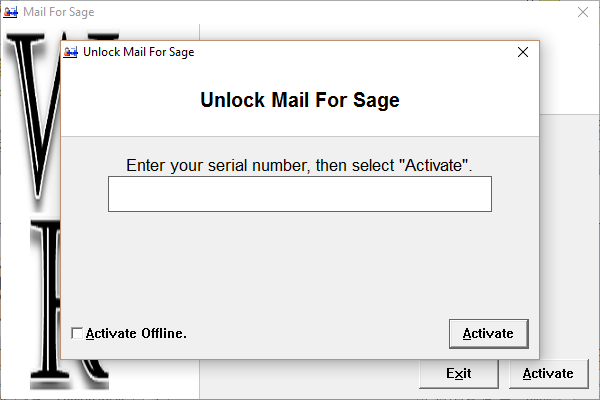Click empty gray area below the serial field
600x400 pixels.
(x=300, y=264)
